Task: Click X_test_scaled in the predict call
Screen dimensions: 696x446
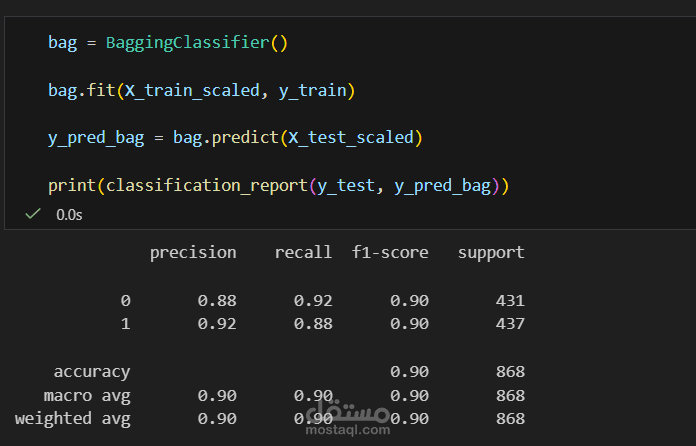Action: point(350,137)
